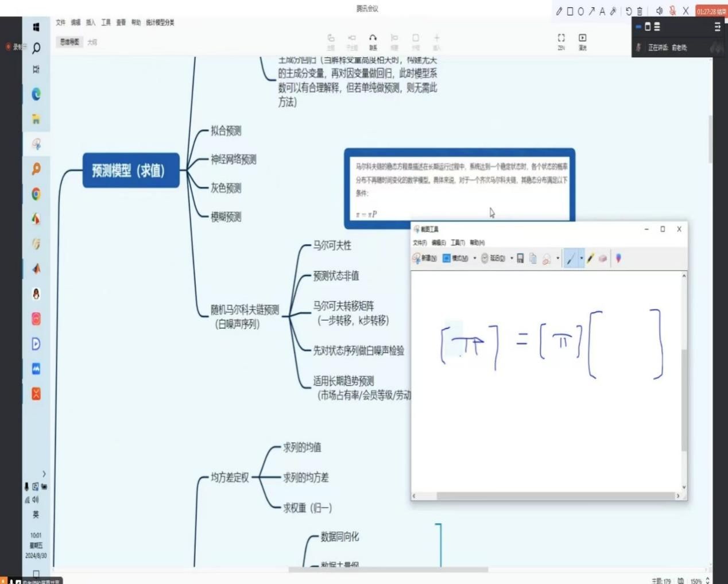Image resolution: width=728 pixels, height=584 pixels.
Task: Select the 马尔可夫性 node
Action: tap(332, 246)
